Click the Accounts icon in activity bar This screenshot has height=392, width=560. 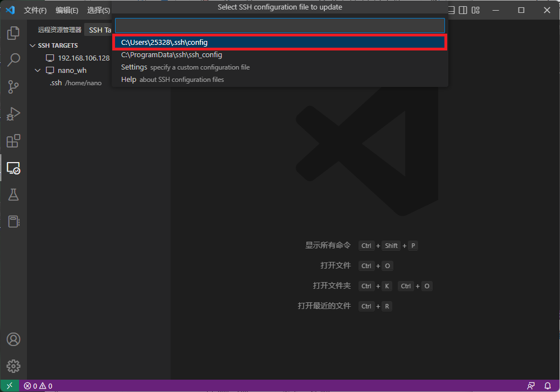tap(13, 339)
